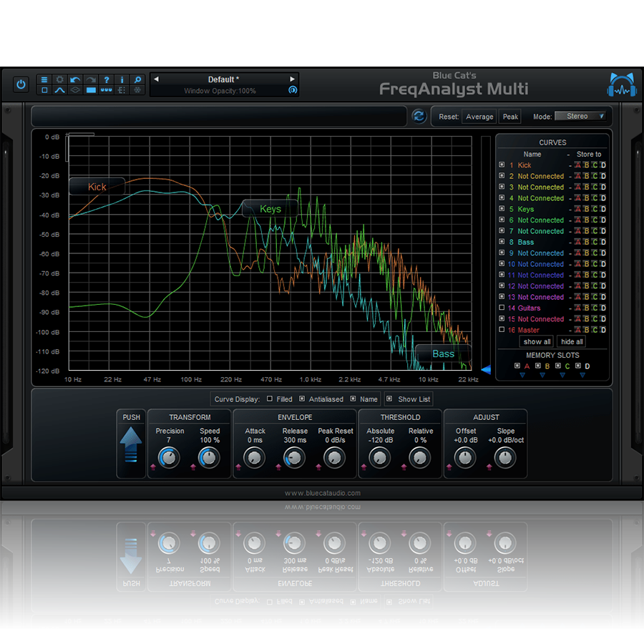Open memory slot A dropdown triangle
Screen dimensions: 644x644
tap(522, 374)
